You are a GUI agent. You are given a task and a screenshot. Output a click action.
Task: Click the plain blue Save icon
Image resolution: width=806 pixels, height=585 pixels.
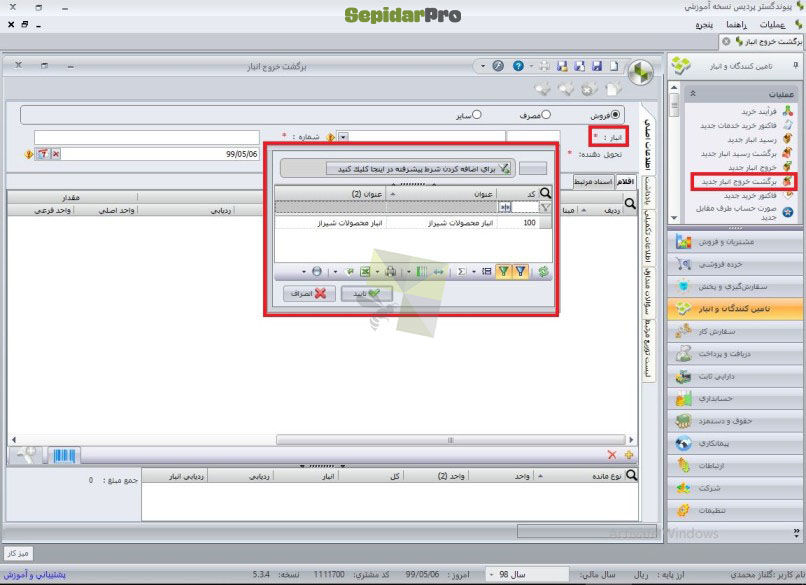tap(597, 66)
